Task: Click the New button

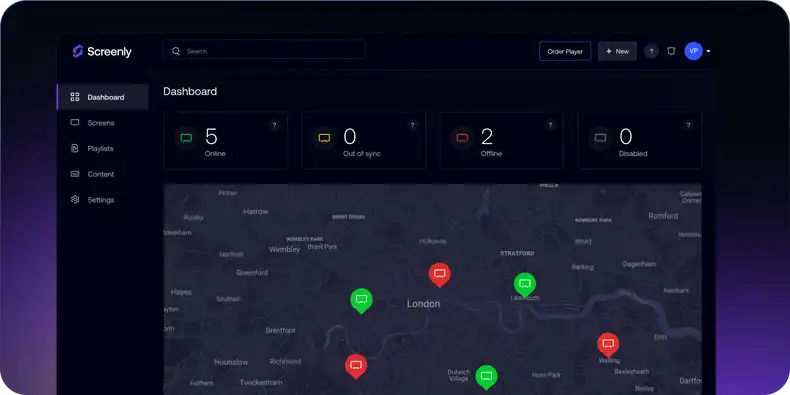Action: coord(617,51)
